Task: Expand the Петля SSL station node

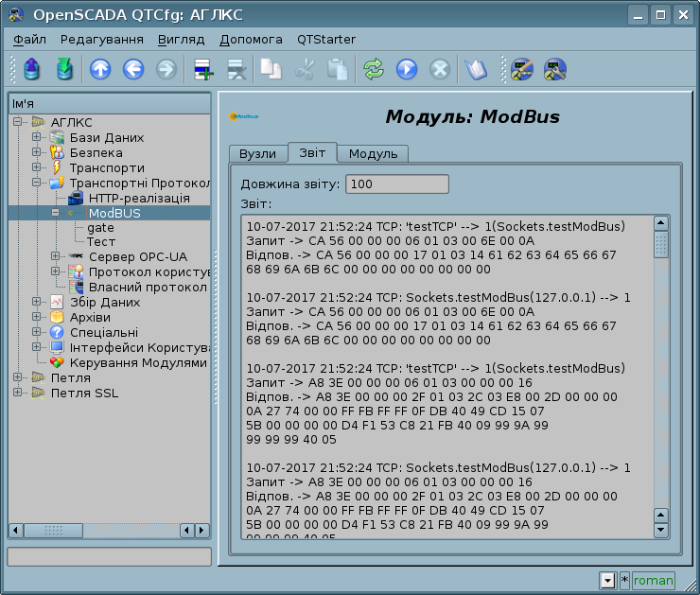Action: click(17, 393)
